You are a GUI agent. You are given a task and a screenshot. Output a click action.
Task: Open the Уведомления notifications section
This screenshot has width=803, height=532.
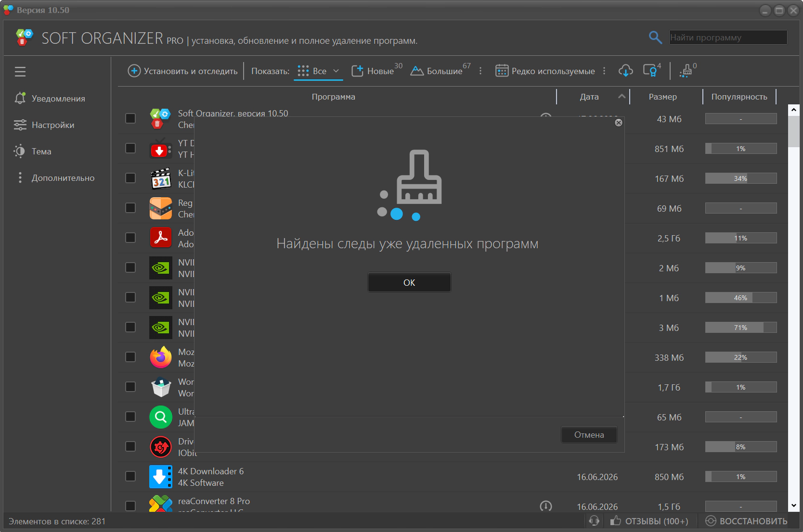coord(50,98)
